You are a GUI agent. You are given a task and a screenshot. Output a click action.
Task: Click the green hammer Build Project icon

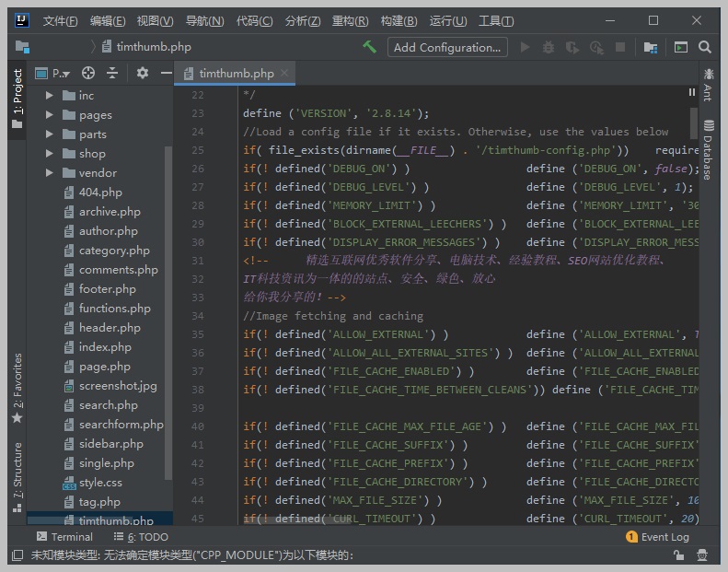click(369, 47)
